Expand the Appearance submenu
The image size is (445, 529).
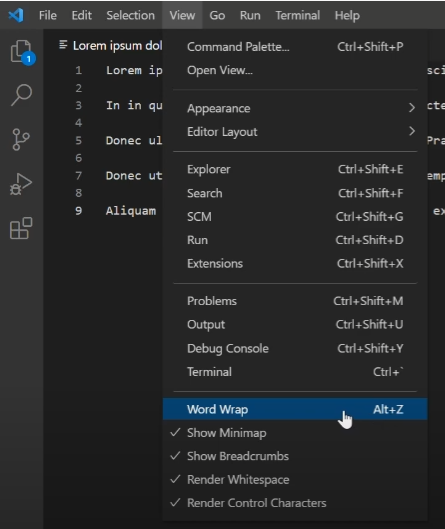(x=295, y=108)
